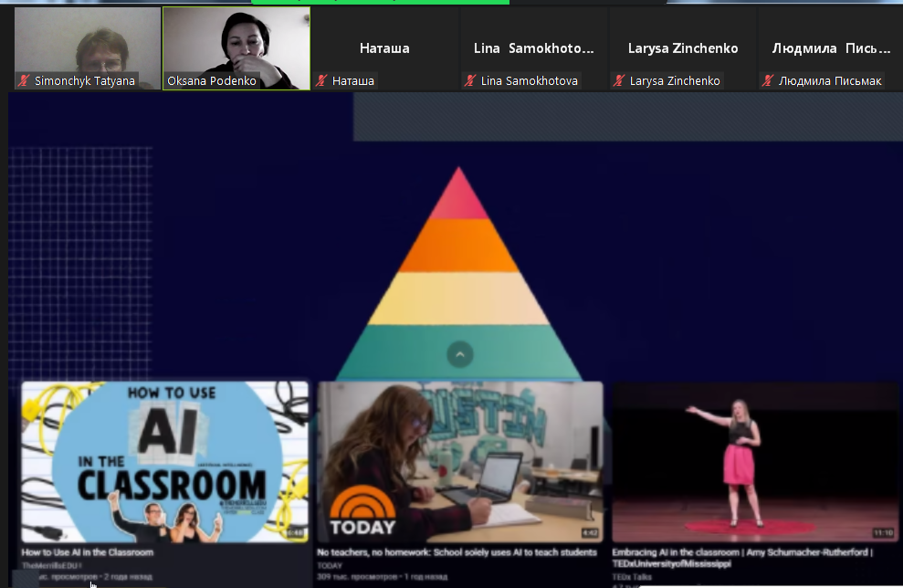Click the muted microphone icon next to Наташа

[x=321, y=81]
